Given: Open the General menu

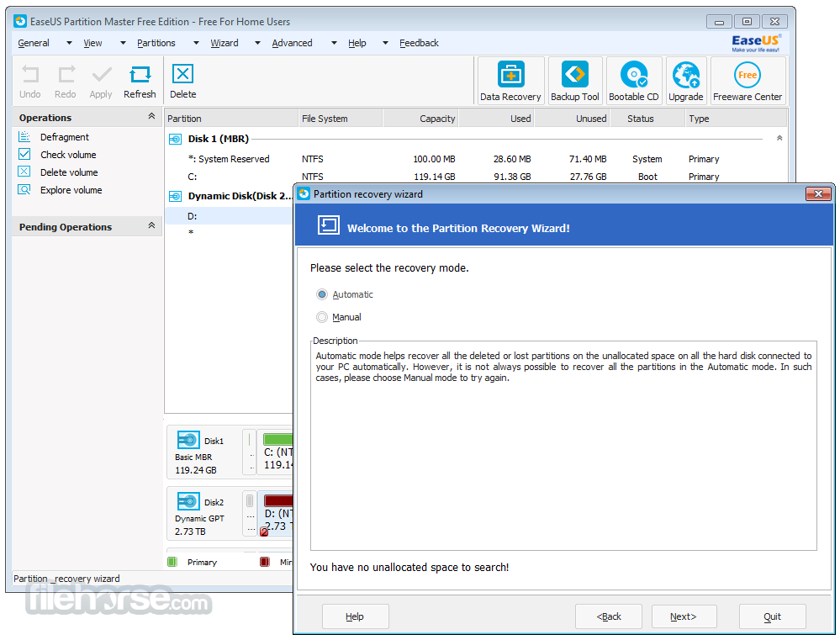Looking at the screenshot, I should (x=34, y=43).
